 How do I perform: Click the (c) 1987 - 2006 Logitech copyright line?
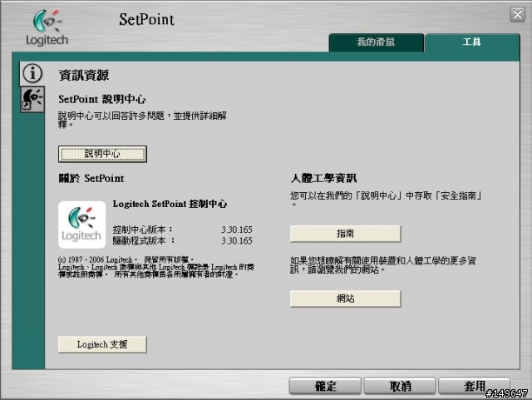tap(126, 259)
